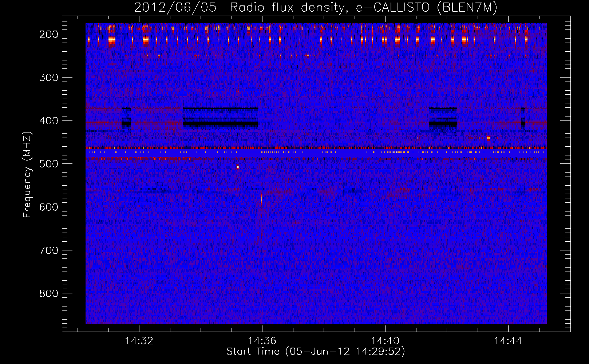Click the 400 frequency tick label
This screenshot has height=364, width=589.
coord(49,121)
